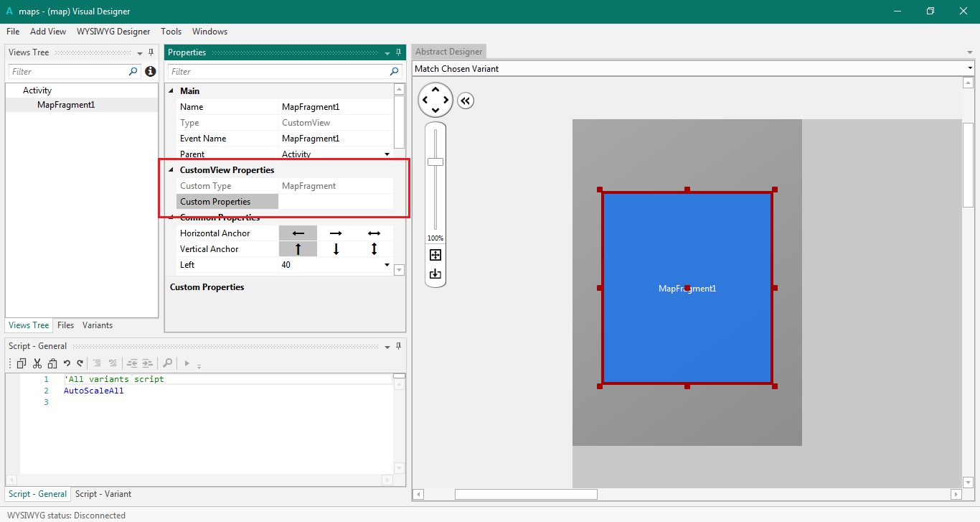Set Horizontal Anchor to both sides
The width and height of the screenshot is (980, 522).
(374, 233)
